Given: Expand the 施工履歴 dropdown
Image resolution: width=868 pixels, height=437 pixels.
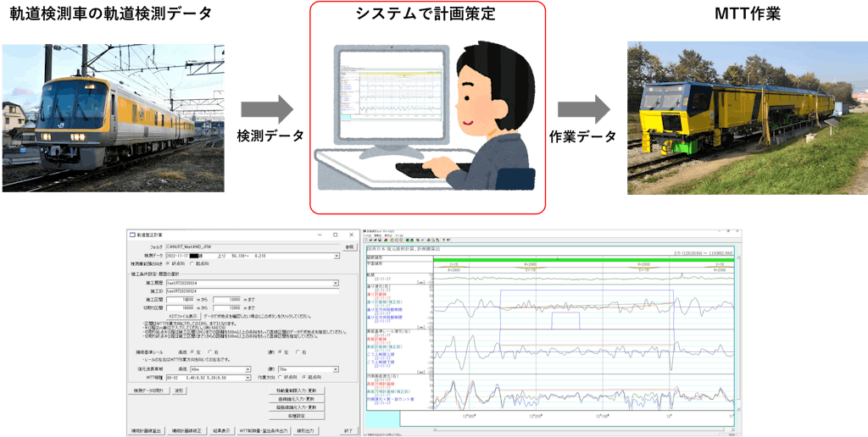Looking at the screenshot, I should (x=336, y=283).
